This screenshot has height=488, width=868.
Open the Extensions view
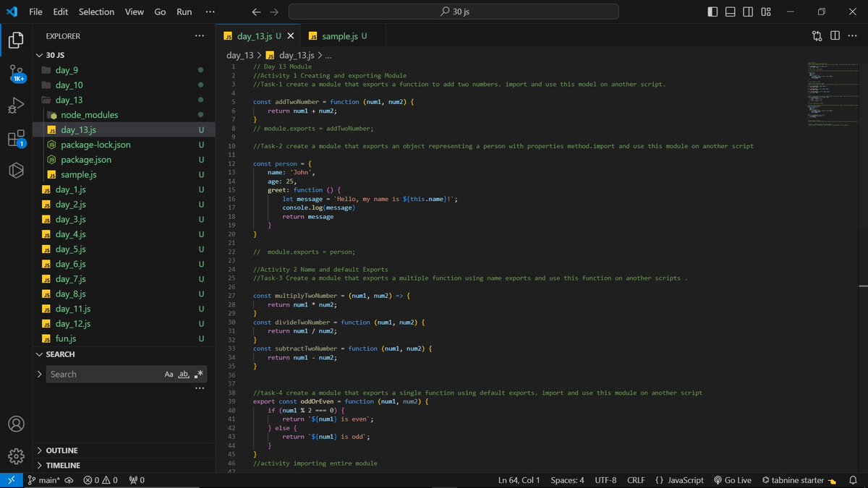(x=15, y=137)
